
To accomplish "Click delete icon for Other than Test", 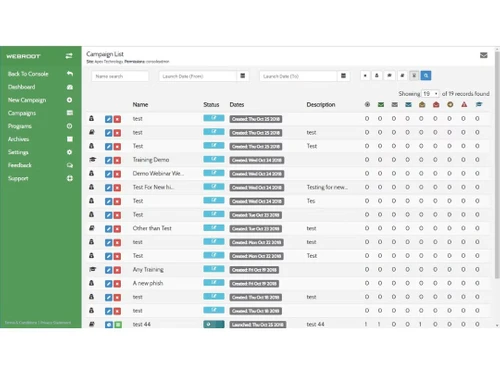I will 117,229.
